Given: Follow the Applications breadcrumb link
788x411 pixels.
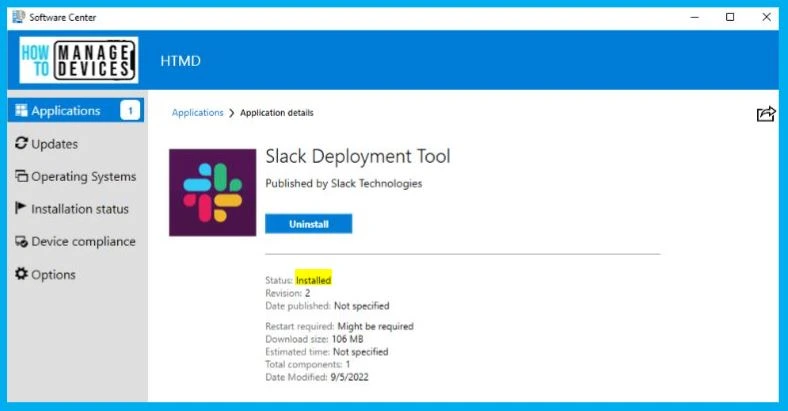Looking at the screenshot, I should click(198, 113).
